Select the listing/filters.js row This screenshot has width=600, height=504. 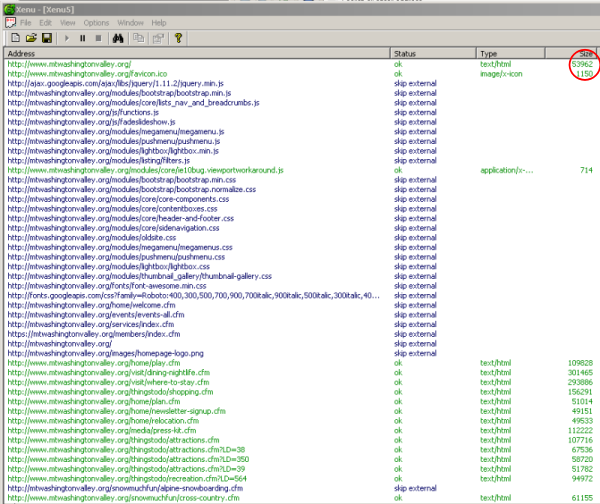pos(300,161)
